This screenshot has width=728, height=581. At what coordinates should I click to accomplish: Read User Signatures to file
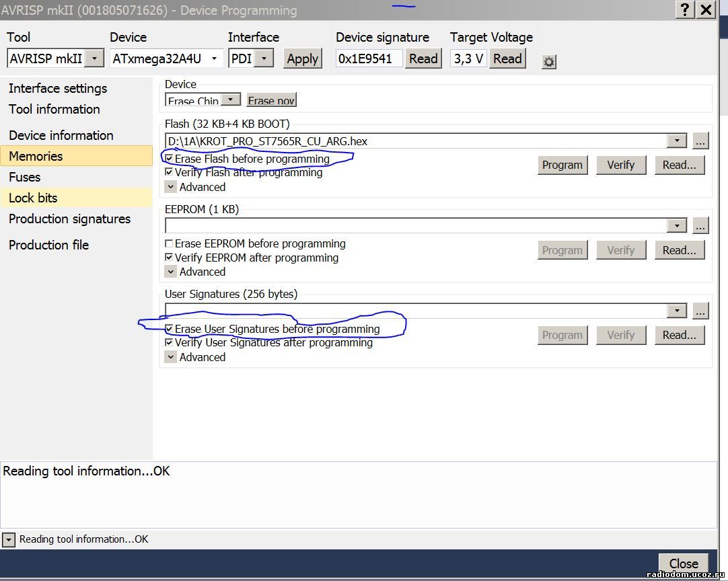pyautogui.click(x=680, y=335)
